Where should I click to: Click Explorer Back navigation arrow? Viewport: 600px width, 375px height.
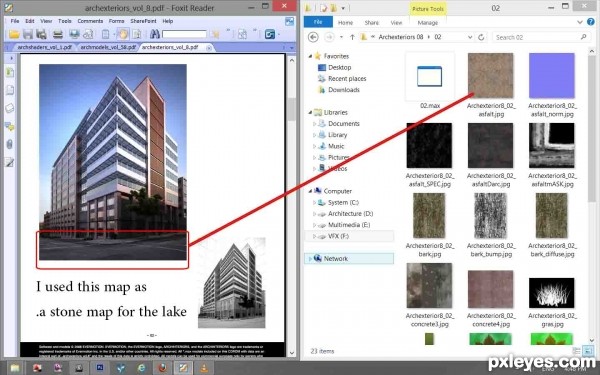click(x=313, y=37)
